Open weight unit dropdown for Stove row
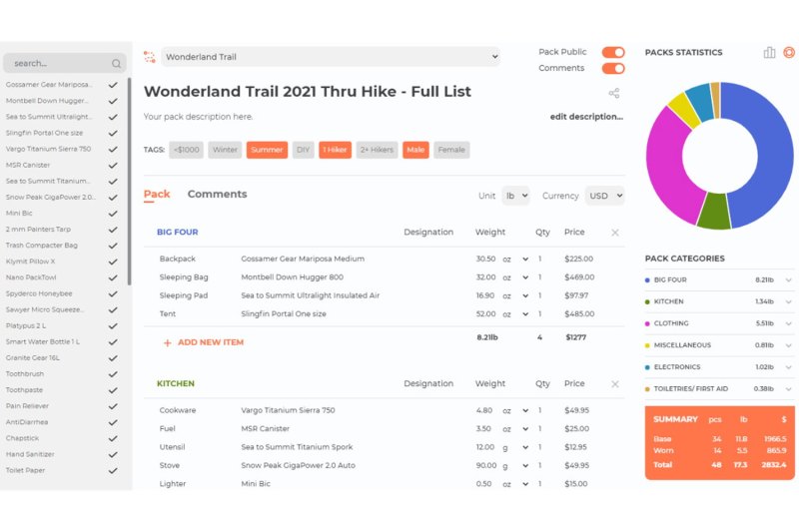The width and height of the screenshot is (799, 532). pos(515,465)
